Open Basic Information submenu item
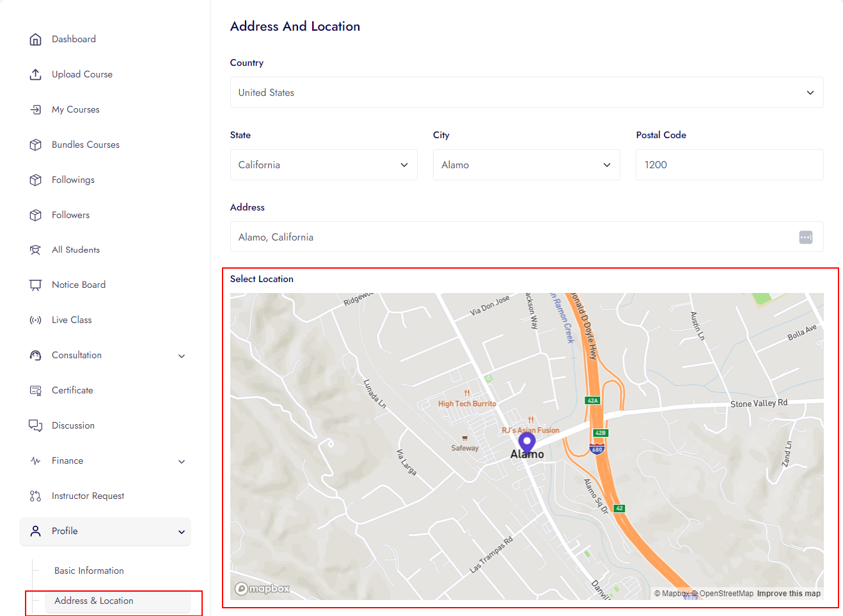This screenshot has height=616, width=843. (89, 571)
